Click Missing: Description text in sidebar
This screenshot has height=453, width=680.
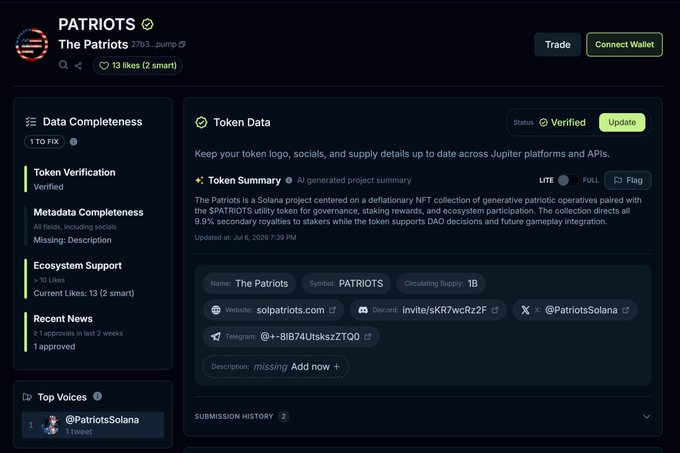[72, 240]
